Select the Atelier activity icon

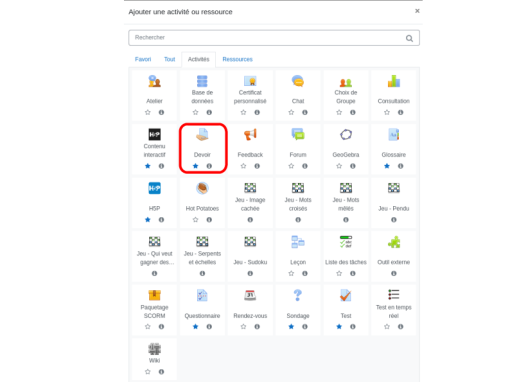pos(154,81)
